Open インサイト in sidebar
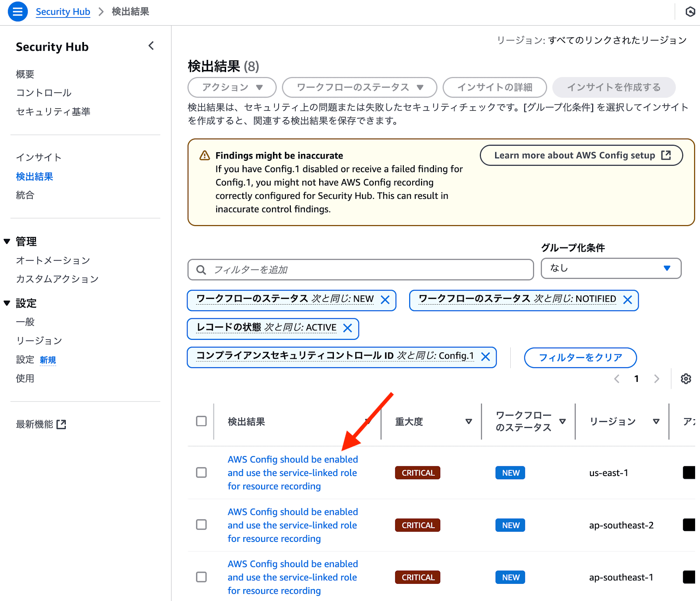Screen dimensions: 700x601 tap(39, 158)
